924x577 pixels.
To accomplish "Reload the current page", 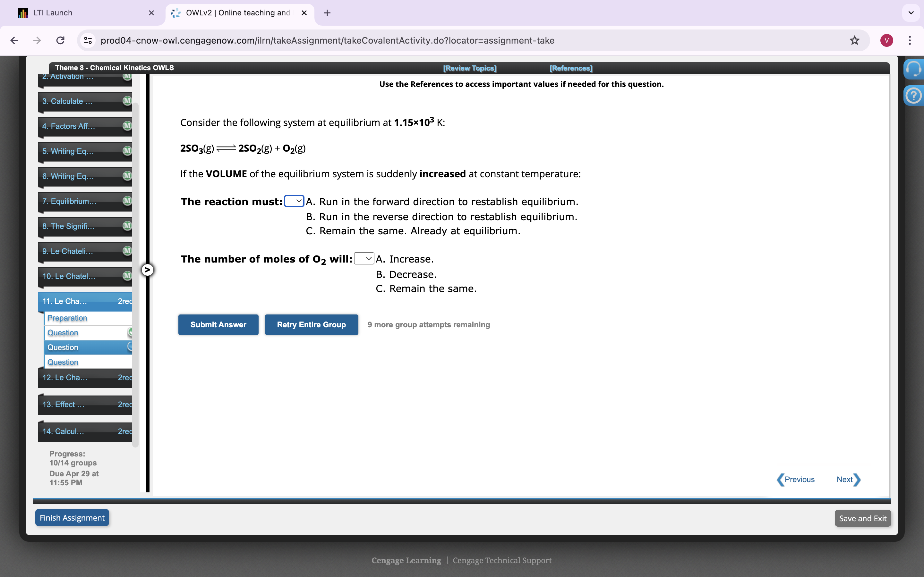I will pyautogui.click(x=60, y=40).
